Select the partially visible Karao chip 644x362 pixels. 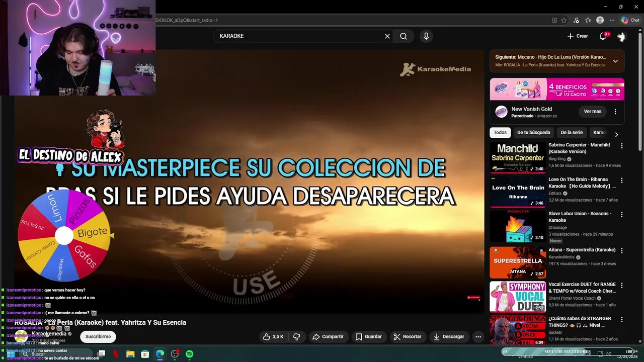599,133
